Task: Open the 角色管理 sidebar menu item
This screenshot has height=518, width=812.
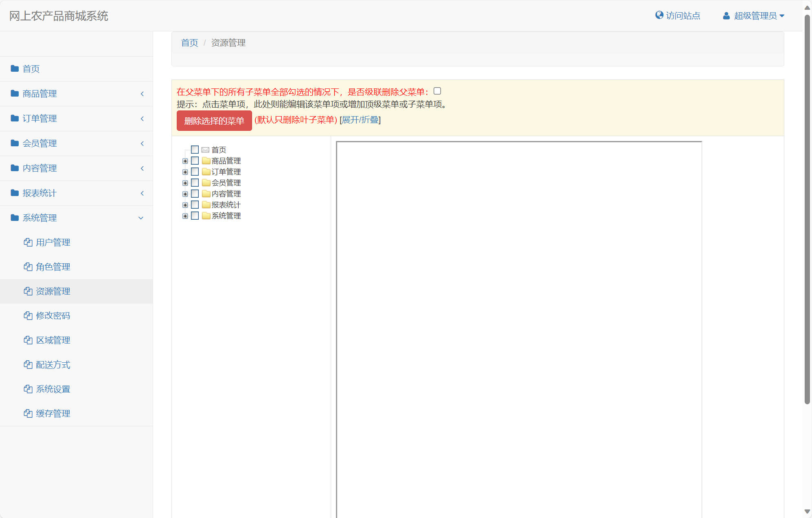Action: pyautogui.click(x=53, y=267)
